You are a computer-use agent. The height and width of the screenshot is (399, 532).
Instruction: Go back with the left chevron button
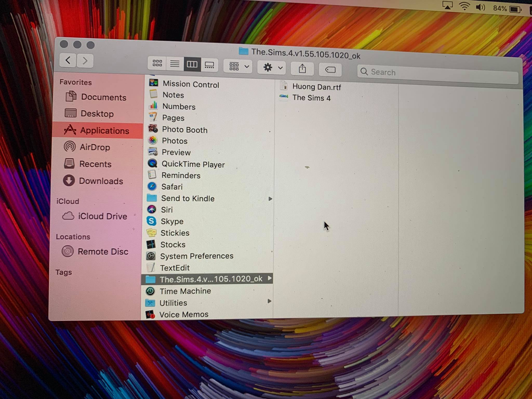pyautogui.click(x=68, y=60)
